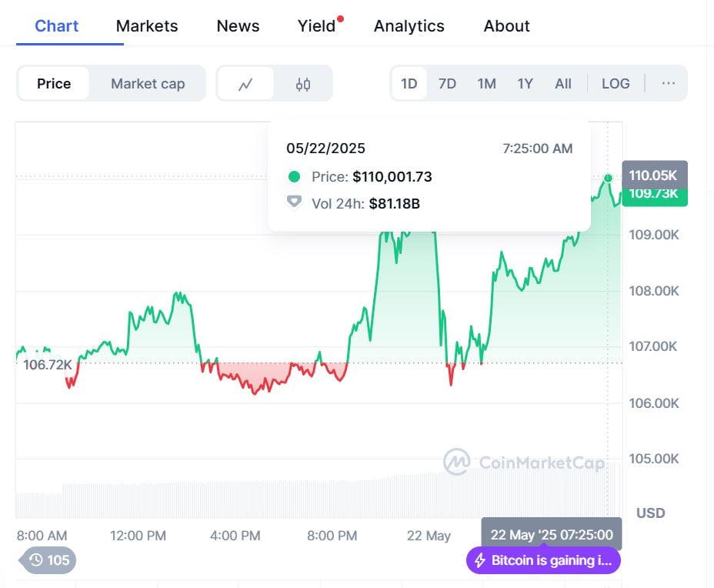Enable LOG scale on chart
Image resolution: width=714 pixels, height=588 pixels.
[616, 84]
